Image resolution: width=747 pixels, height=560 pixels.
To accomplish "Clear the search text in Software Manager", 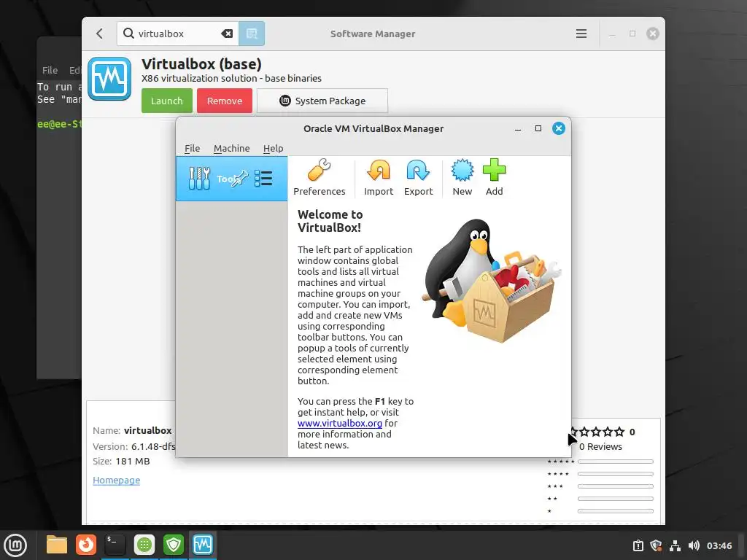I will [x=227, y=34].
